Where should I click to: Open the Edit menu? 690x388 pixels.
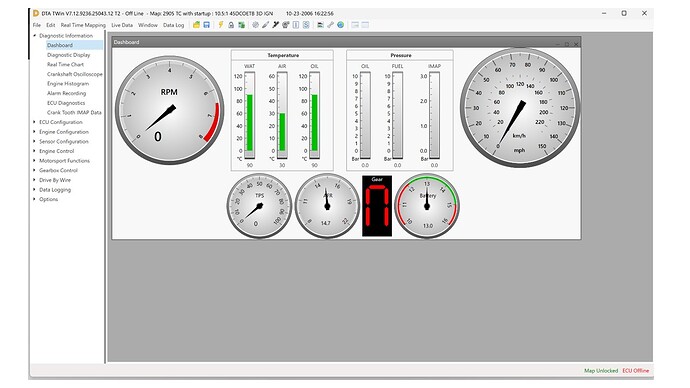(x=51, y=25)
